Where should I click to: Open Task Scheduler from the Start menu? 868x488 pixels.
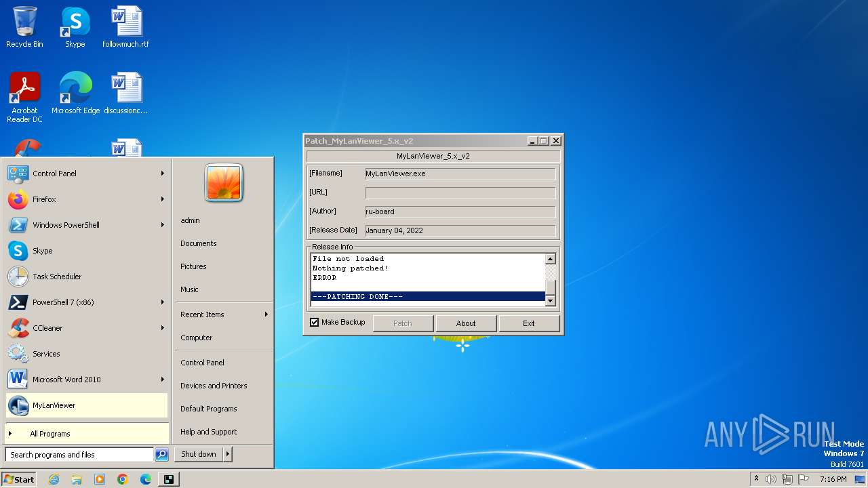[87, 277]
